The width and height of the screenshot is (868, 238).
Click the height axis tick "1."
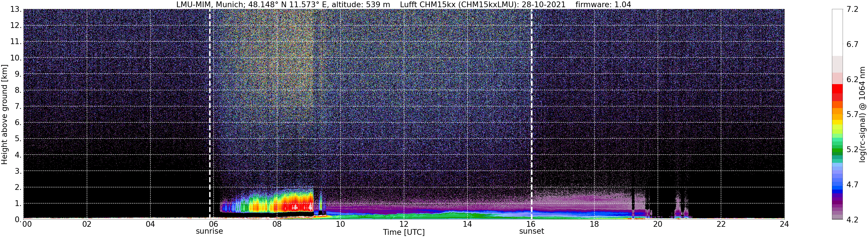18,203
